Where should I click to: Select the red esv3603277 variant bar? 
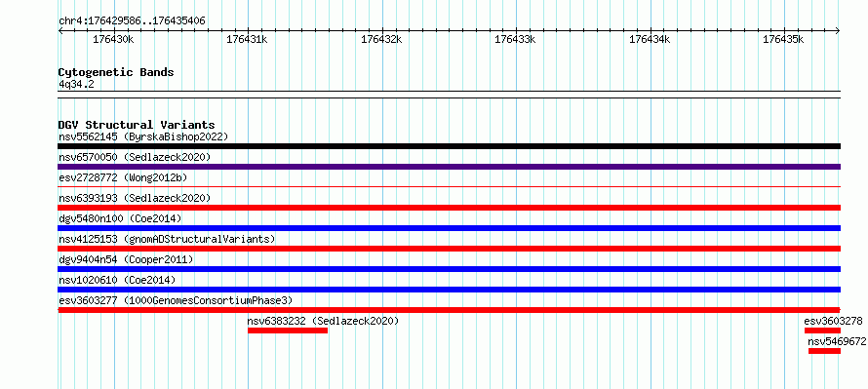[x=449, y=310]
